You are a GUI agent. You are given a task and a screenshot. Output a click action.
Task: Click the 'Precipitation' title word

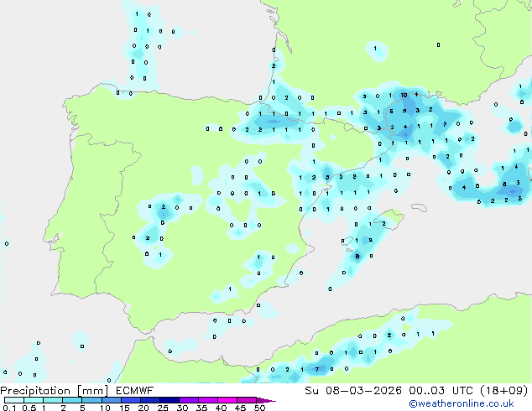(x=35, y=391)
